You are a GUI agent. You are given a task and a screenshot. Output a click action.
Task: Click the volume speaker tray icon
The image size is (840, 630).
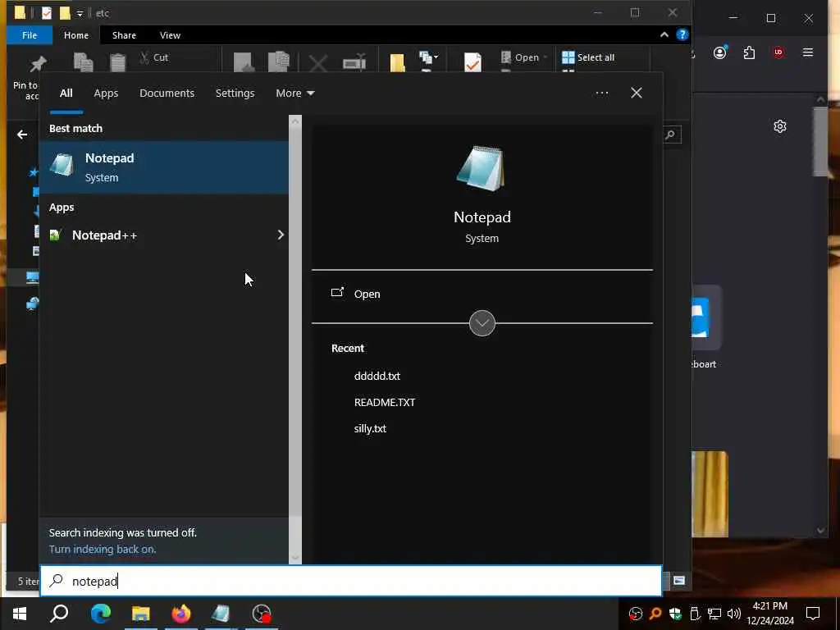734,614
